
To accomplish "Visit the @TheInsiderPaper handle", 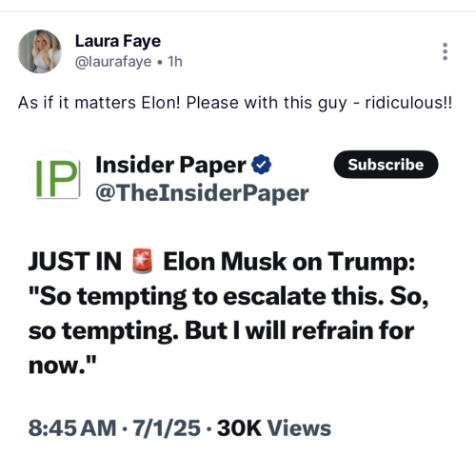I will pos(202,193).
